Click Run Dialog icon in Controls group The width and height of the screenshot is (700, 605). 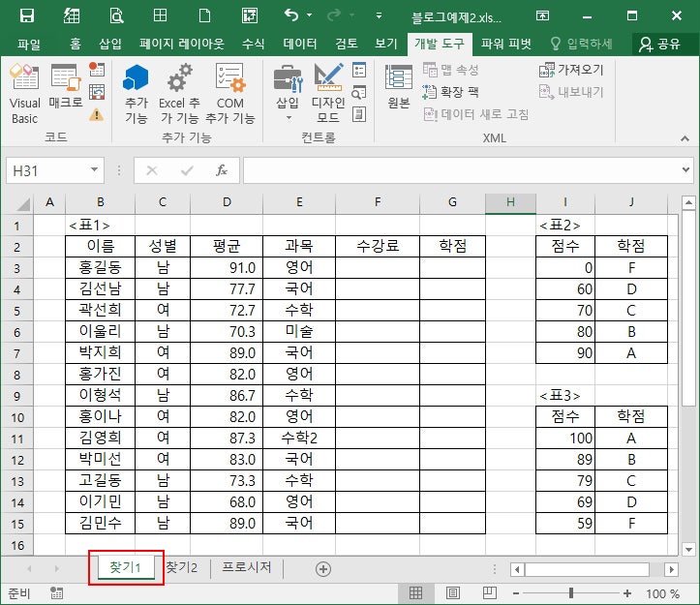pyautogui.click(x=359, y=115)
